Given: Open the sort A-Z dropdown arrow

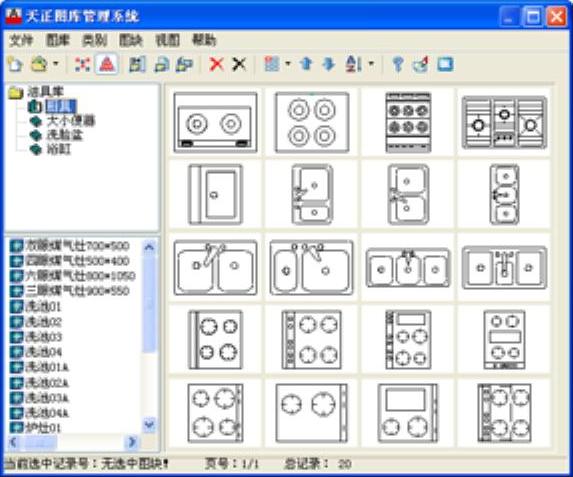Looking at the screenshot, I should click(x=371, y=64).
